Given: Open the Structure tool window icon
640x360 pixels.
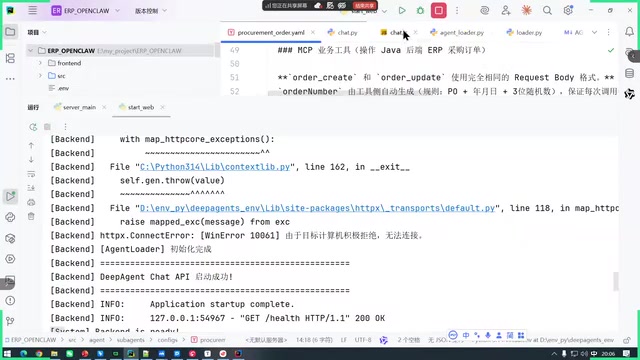Looking at the screenshot, I should click(10, 58).
